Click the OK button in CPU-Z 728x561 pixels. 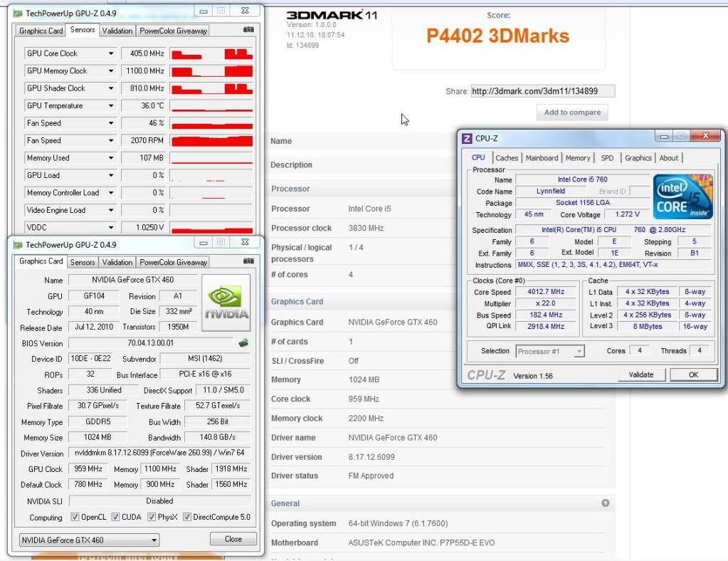[x=693, y=374]
